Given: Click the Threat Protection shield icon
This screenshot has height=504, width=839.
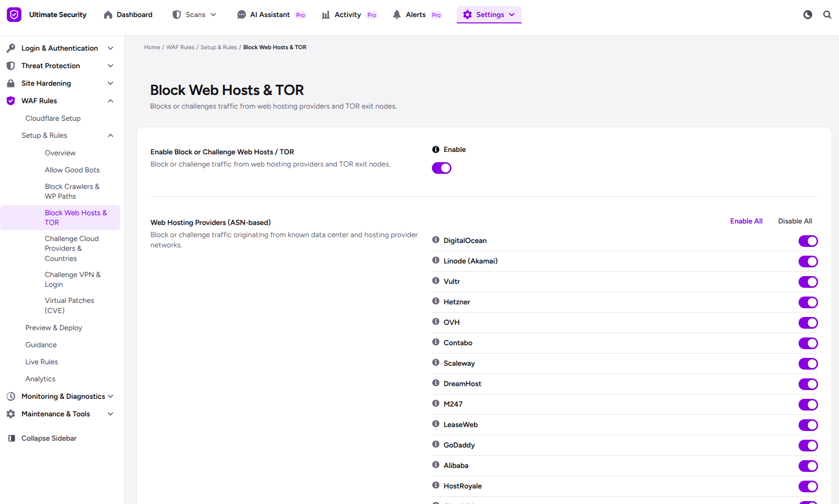Looking at the screenshot, I should pyautogui.click(x=11, y=66).
